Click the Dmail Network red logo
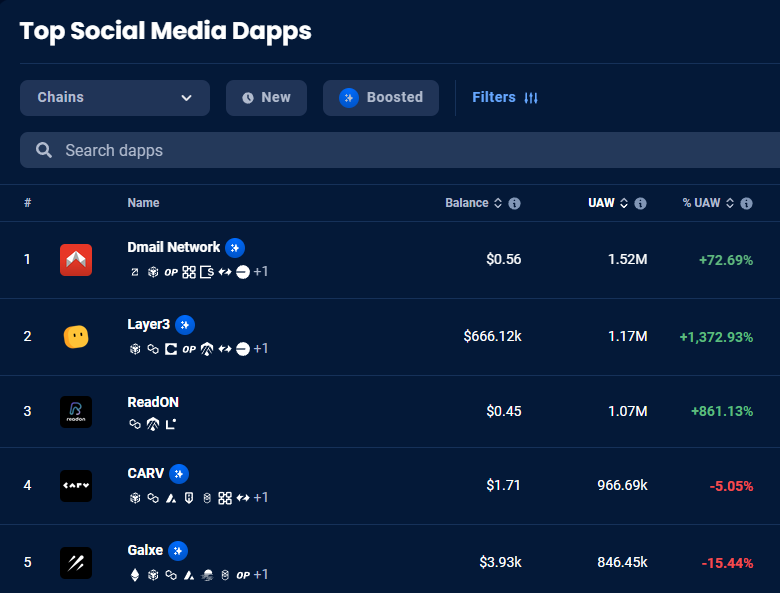The image size is (780, 593). click(x=76, y=260)
